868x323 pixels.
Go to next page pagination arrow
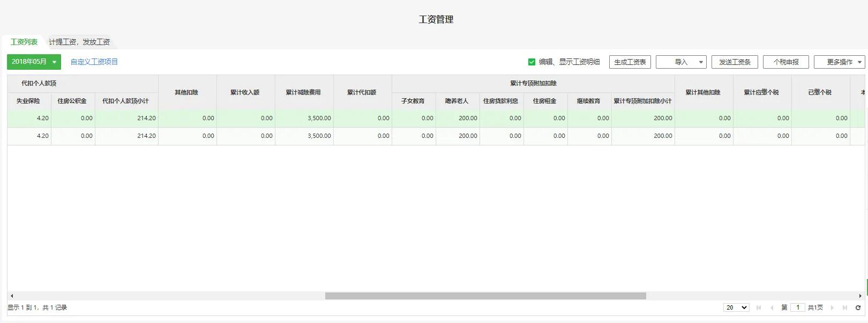click(832, 307)
